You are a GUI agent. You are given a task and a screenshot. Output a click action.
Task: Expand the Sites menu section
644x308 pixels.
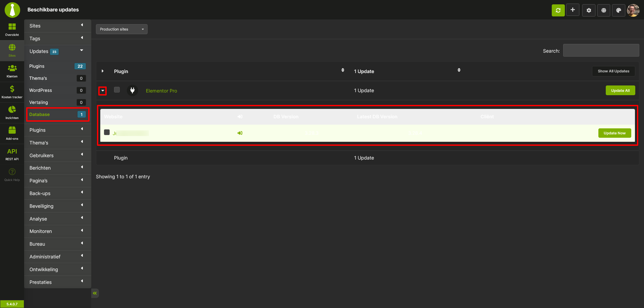(58, 26)
